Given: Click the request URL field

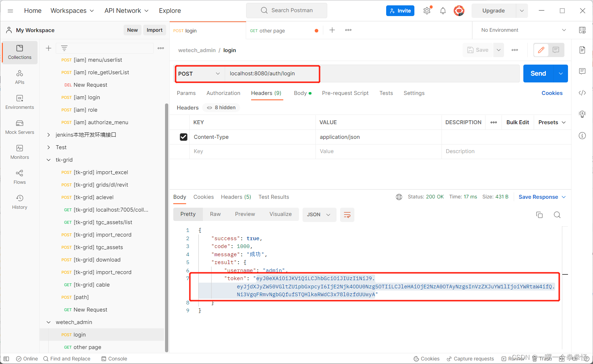Looking at the screenshot, I should 372,74.
